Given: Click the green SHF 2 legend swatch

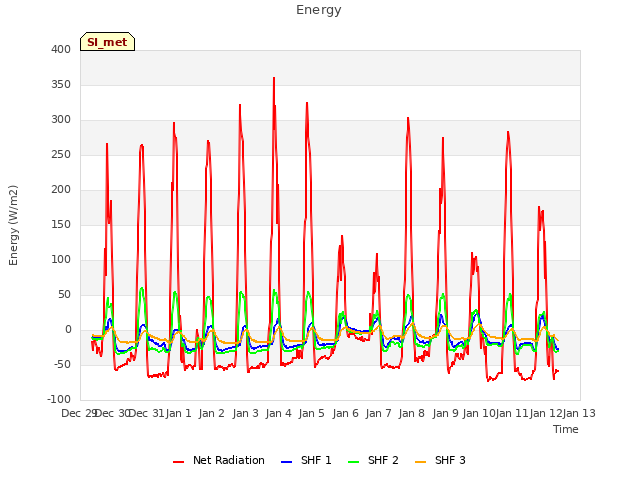Looking at the screenshot, I should [x=353, y=462].
